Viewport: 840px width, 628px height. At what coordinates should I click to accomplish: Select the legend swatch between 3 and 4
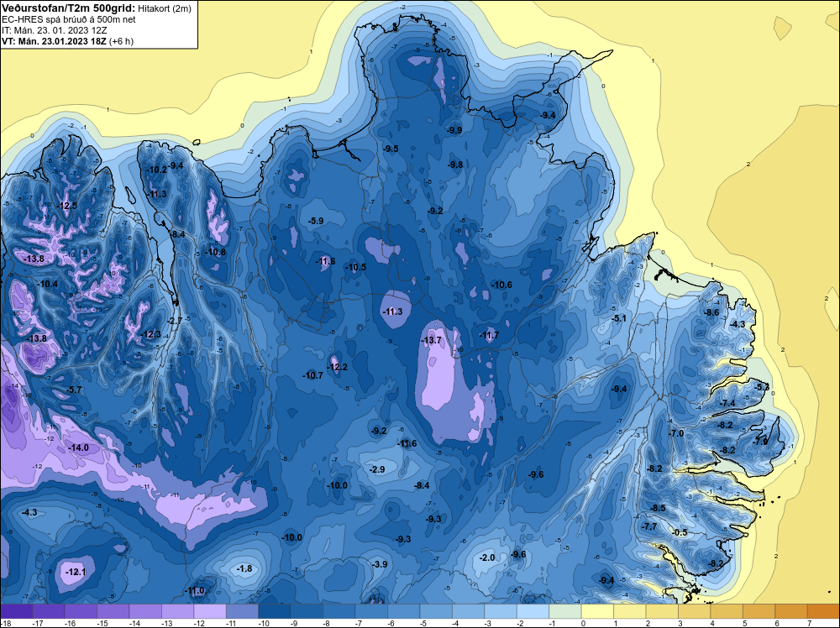(x=695, y=611)
